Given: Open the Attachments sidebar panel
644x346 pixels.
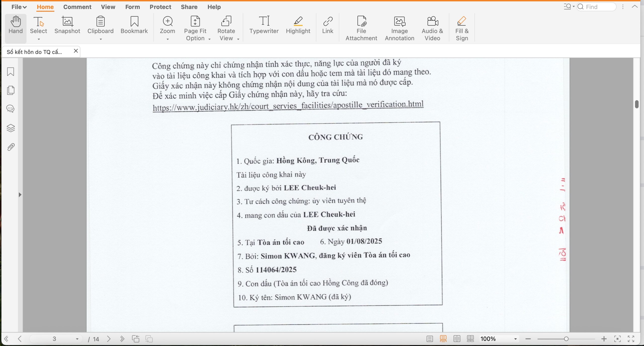Looking at the screenshot, I should click(11, 147).
